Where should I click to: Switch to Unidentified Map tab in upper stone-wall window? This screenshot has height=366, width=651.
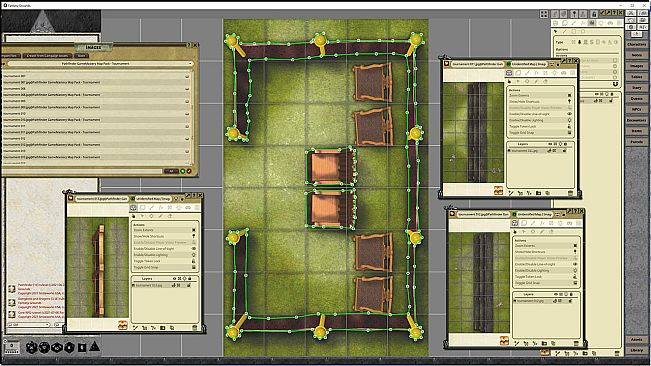[529, 64]
